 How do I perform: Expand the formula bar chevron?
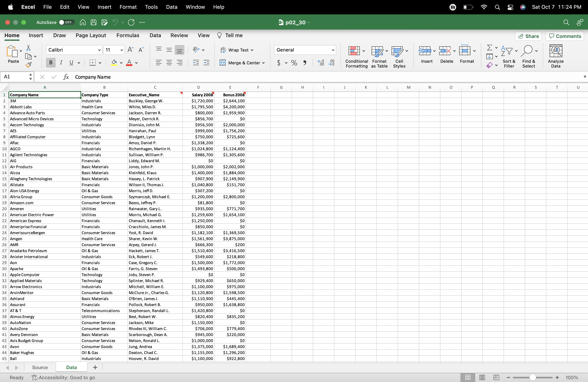pos(585,77)
